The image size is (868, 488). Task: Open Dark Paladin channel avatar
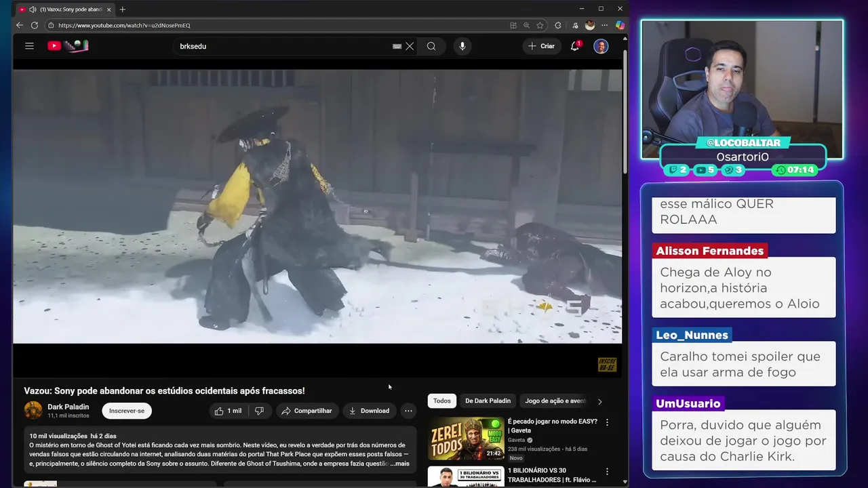(33, 410)
